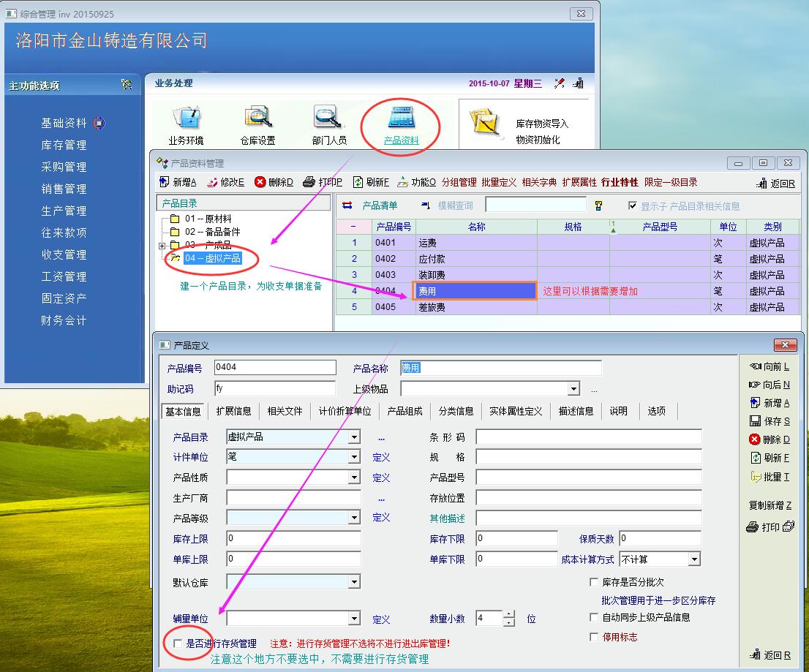Click the 打印P printer icon

309,182
